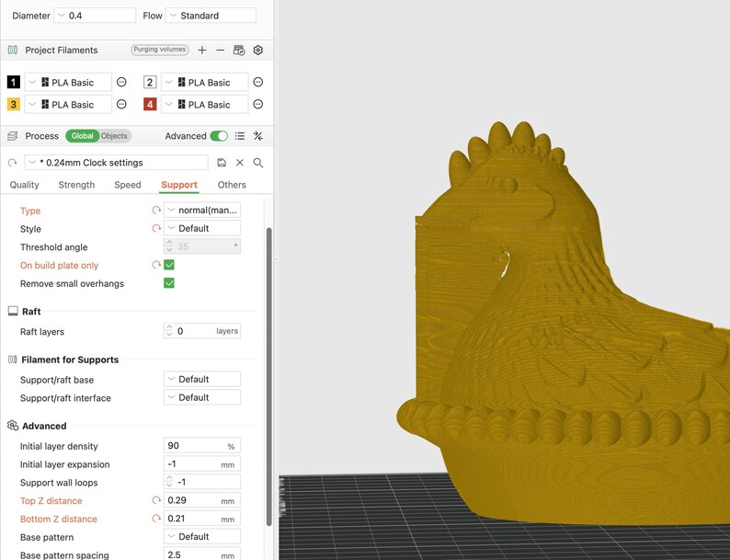
Task: Discard preset changes with X icon
Action: pos(240,163)
